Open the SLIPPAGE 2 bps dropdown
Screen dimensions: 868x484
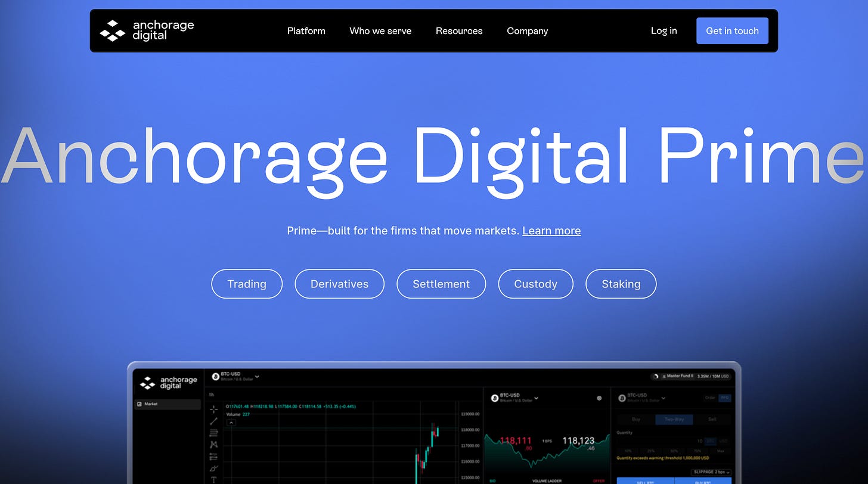[712, 472]
